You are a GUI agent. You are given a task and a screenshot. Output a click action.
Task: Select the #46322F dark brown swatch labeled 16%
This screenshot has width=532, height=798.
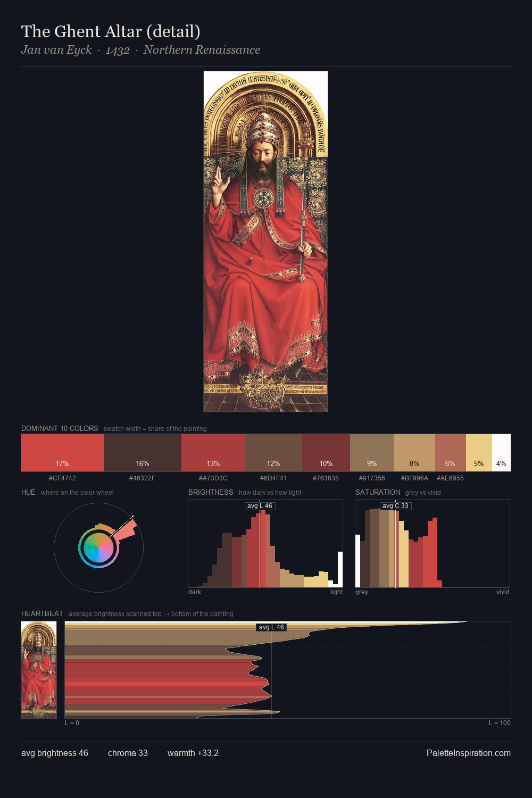(x=143, y=453)
